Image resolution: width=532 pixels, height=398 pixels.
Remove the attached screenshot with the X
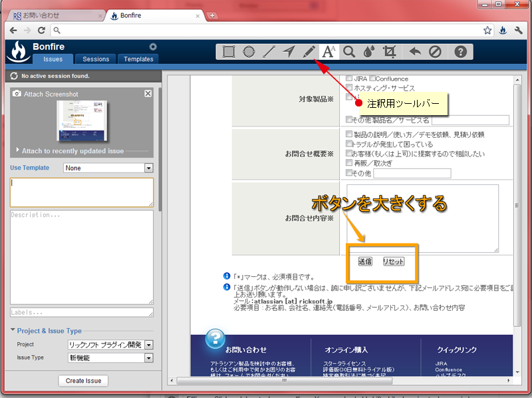[148, 93]
